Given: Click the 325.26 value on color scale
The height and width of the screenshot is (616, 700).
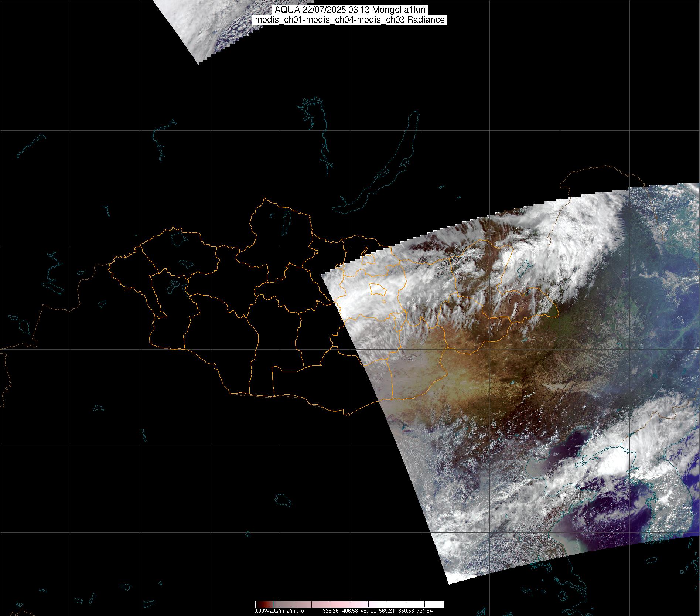Looking at the screenshot, I should (331, 611).
